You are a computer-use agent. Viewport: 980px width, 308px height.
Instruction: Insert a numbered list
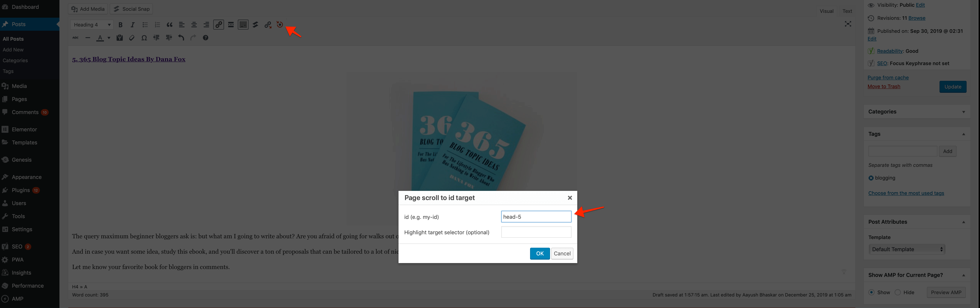[x=157, y=25]
